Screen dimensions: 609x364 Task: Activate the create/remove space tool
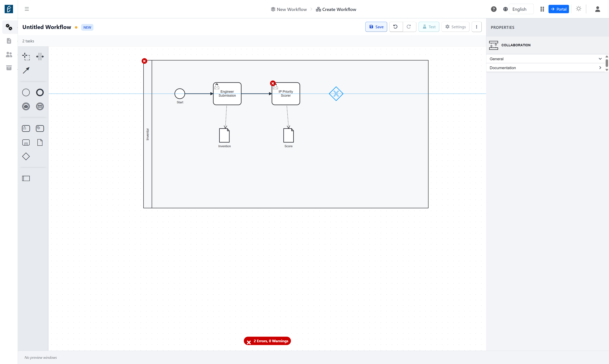[x=40, y=56]
